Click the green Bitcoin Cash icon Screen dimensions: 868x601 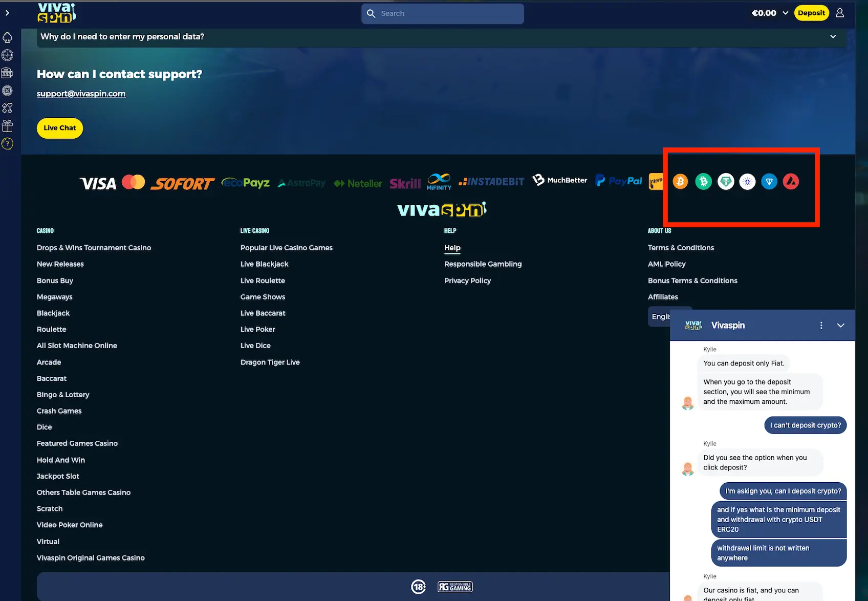coord(704,181)
